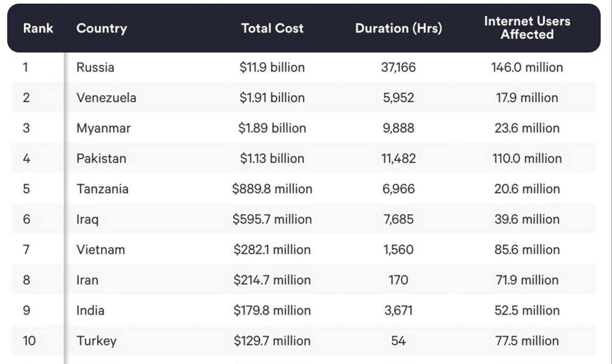Select the Venezuela row name
The width and height of the screenshot is (612, 364).
click(107, 98)
